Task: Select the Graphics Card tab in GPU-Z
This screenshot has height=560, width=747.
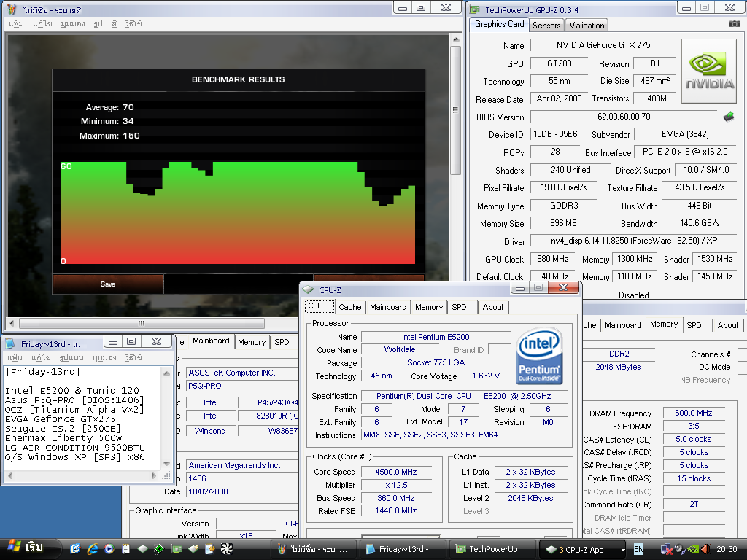Action: [499, 24]
